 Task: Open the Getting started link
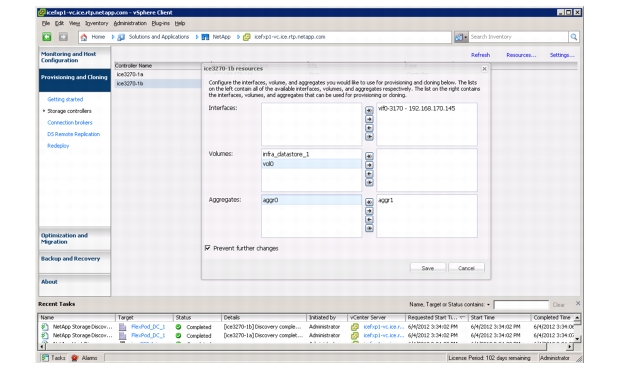(x=65, y=99)
